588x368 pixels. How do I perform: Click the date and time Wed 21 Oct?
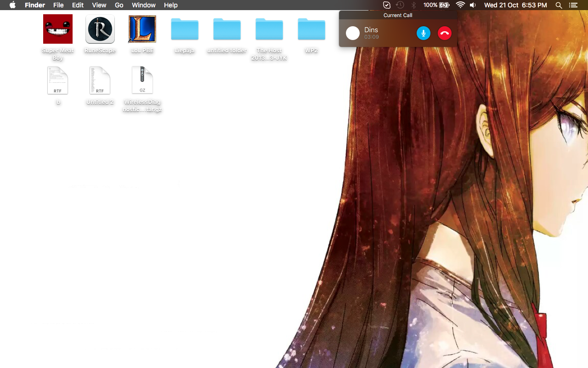point(515,5)
